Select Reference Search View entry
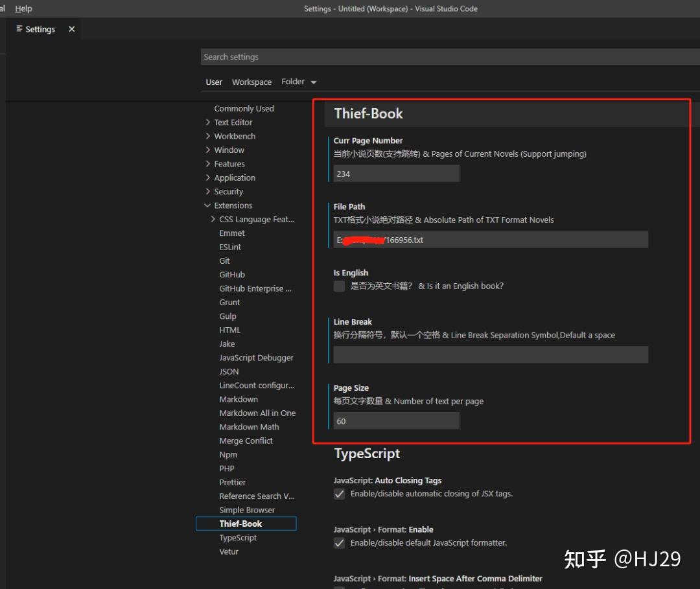700x589 pixels. (x=257, y=496)
